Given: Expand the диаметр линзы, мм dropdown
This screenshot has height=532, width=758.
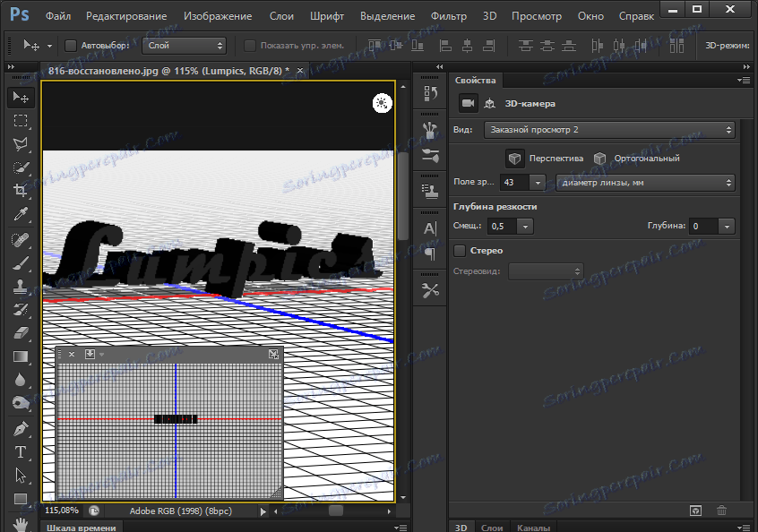Looking at the screenshot, I should 645,183.
